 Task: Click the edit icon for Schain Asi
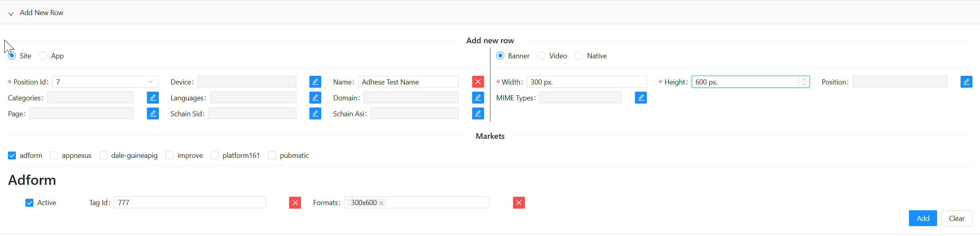click(478, 113)
